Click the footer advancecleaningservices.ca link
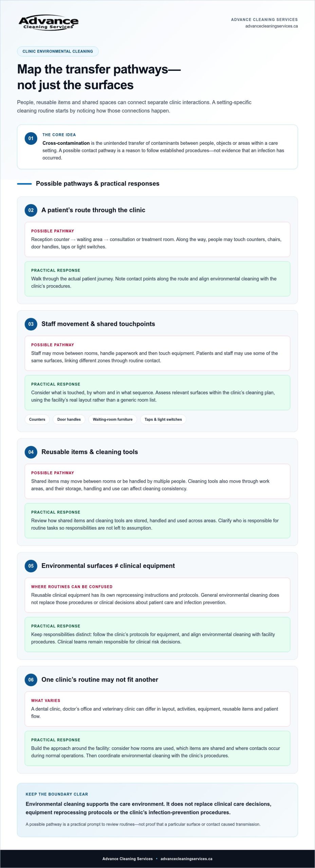Viewport: 315px width, 868px height. click(x=186, y=859)
